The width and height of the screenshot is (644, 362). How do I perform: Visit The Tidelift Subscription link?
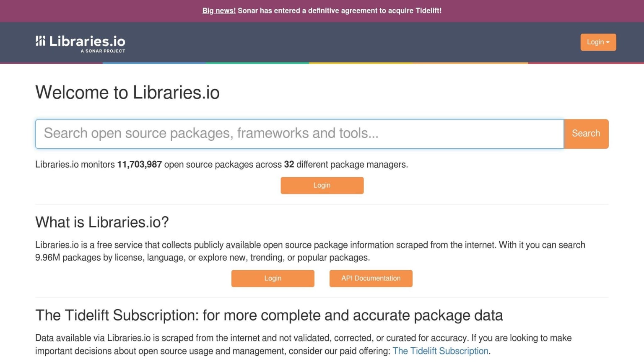(440, 351)
